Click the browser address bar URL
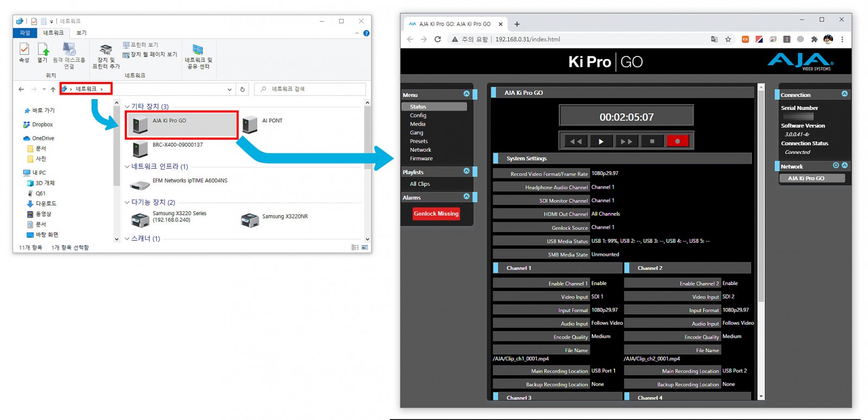Screen dimensions: 868x420 (527, 40)
